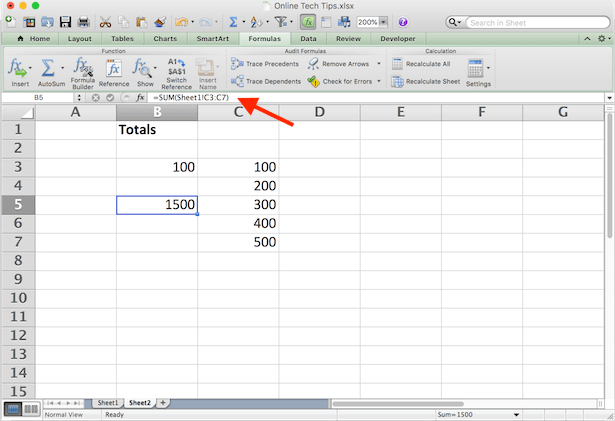This screenshot has height=421, width=615.
Task: Expand the Remove Arrows dropdown arrow
Action: click(x=378, y=64)
